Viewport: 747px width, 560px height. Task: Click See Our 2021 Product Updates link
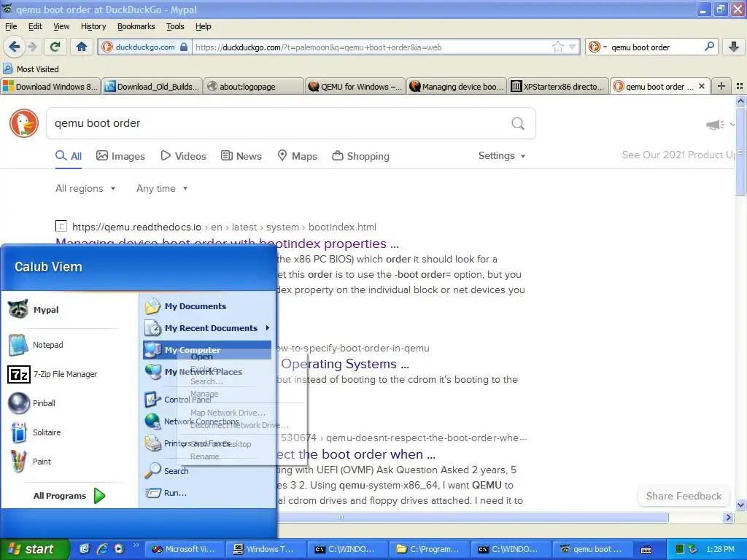(679, 155)
